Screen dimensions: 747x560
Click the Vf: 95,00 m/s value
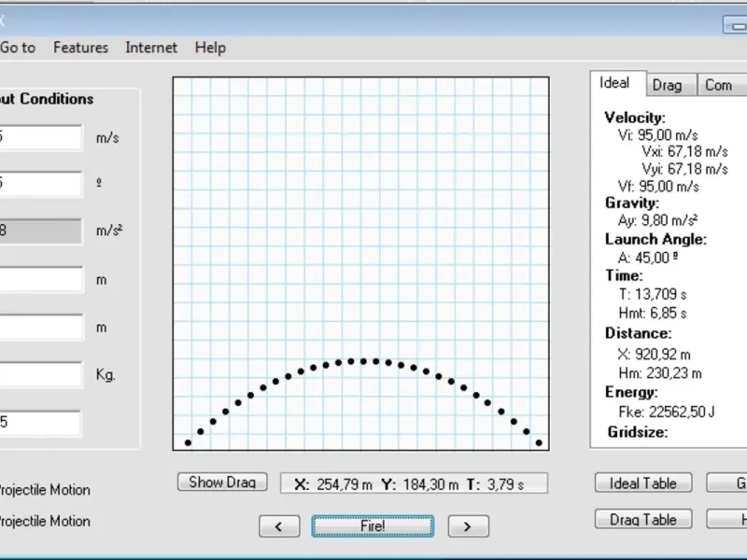(x=658, y=186)
